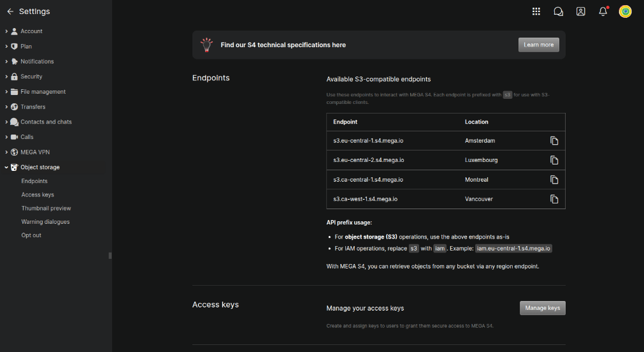Expand the Calls section chevron

pyautogui.click(x=6, y=137)
